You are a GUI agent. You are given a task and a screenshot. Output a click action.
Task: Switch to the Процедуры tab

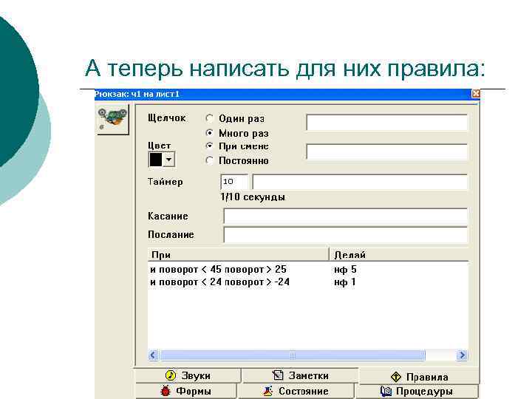417,391
